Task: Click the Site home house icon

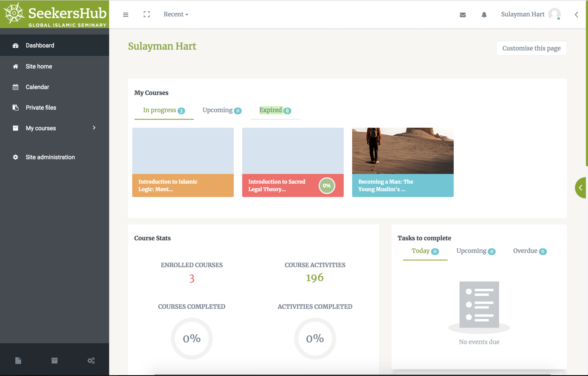Action: coord(16,66)
